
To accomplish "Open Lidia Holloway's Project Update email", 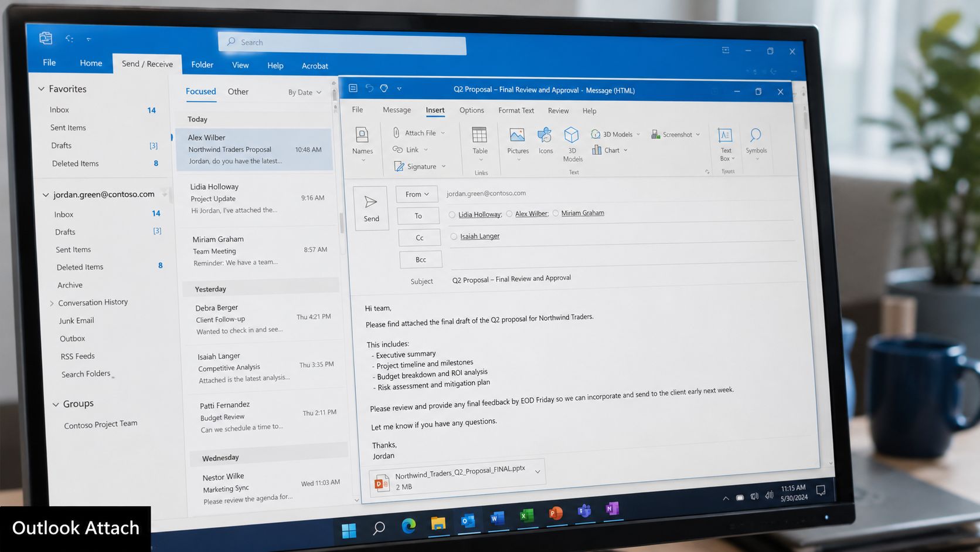I will pos(257,198).
